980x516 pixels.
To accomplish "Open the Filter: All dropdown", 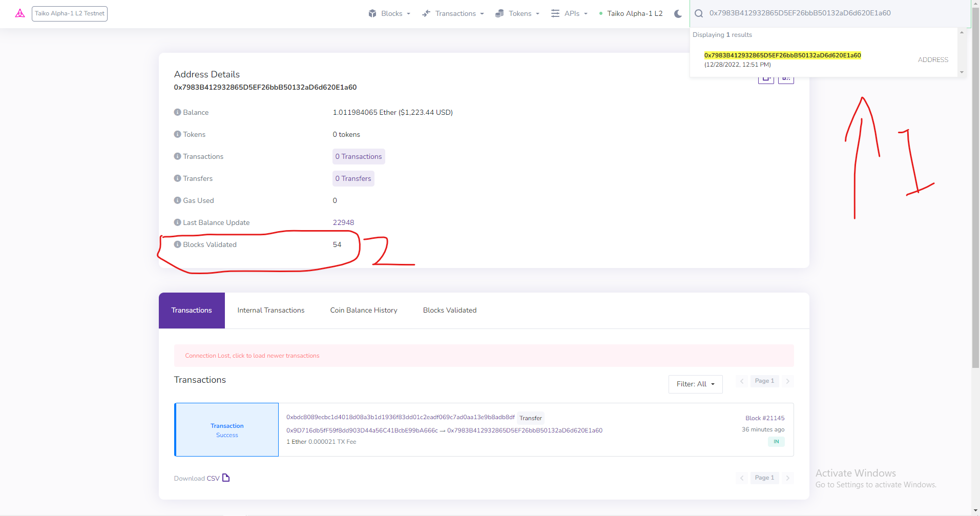I will tap(695, 384).
